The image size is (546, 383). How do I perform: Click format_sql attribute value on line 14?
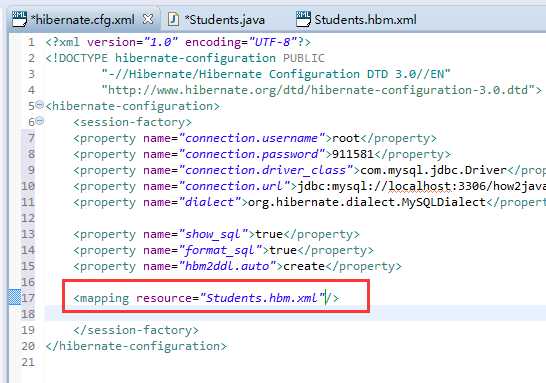pyautogui.click(x=220, y=250)
